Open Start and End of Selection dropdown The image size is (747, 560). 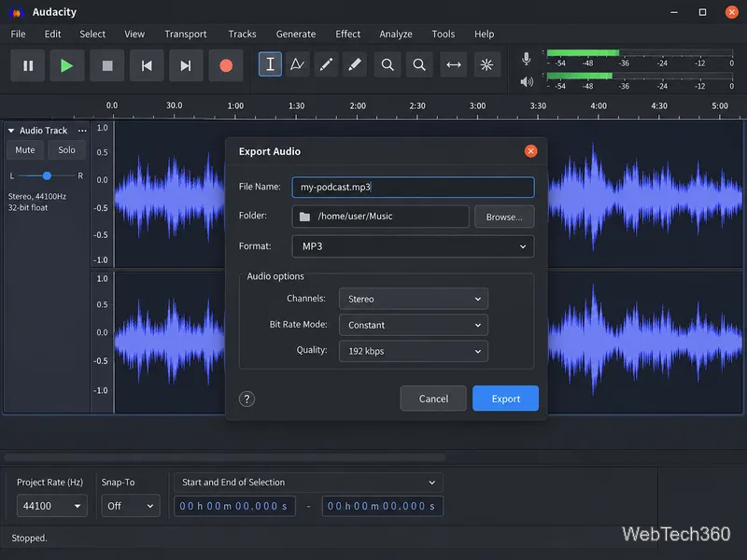coord(308,483)
